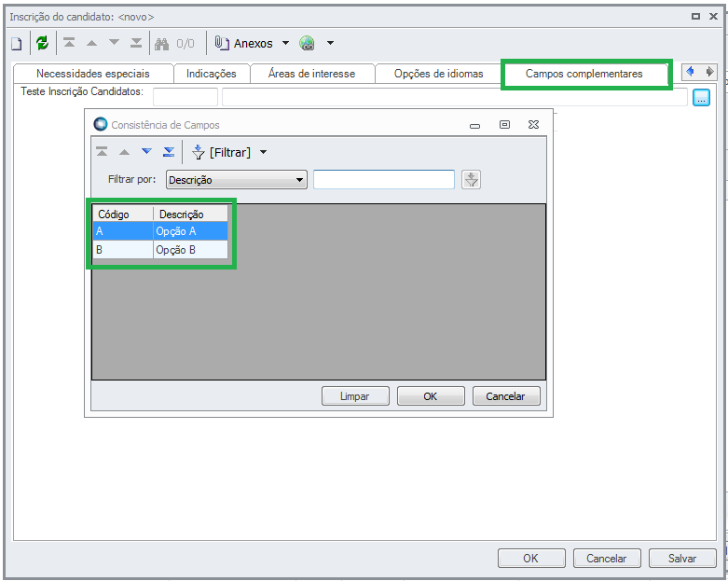The height and width of the screenshot is (581, 728).
Task: Click the [Filtrar] funnel button
Action: [x=221, y=152]
